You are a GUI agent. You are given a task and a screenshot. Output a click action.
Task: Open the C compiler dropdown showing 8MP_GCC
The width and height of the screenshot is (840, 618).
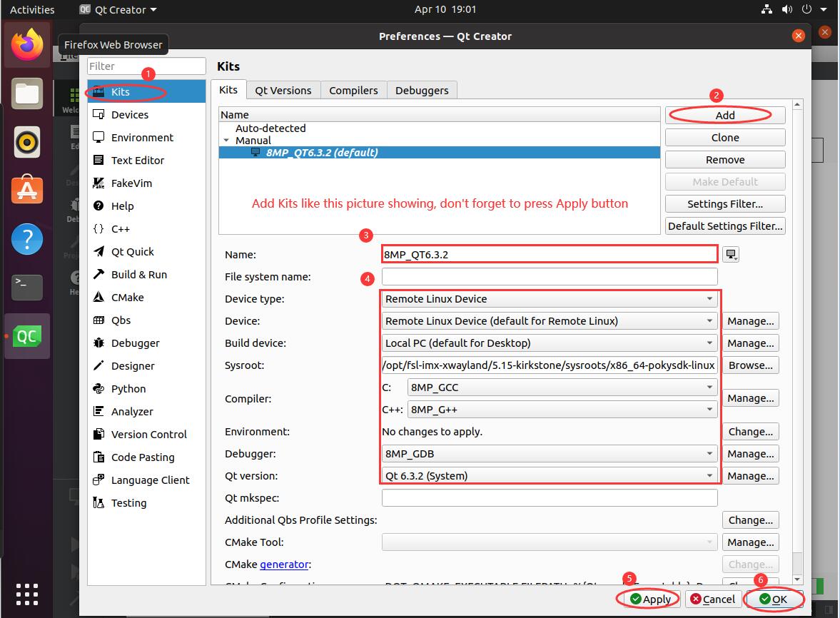click(x=562, y=387)
